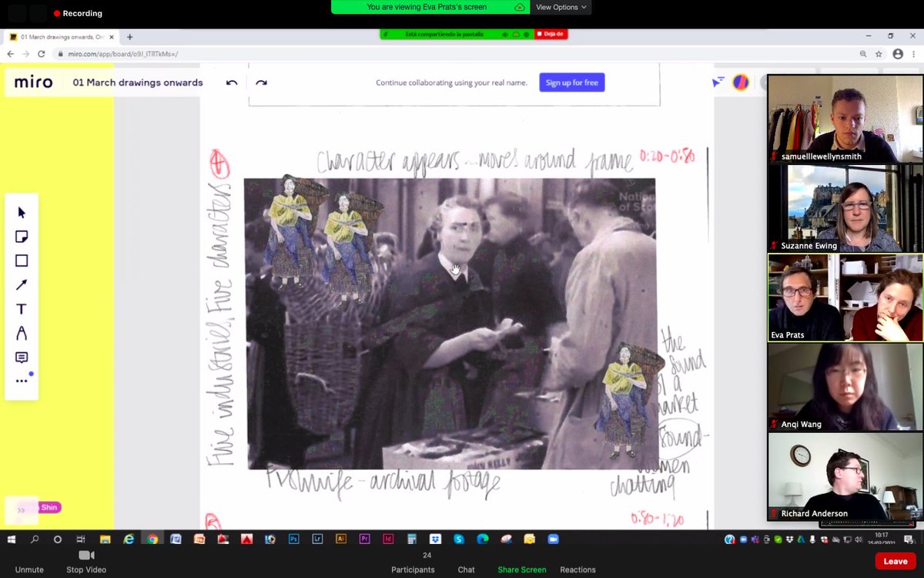Stop Video in the Zoom controls

pos(86,561)
